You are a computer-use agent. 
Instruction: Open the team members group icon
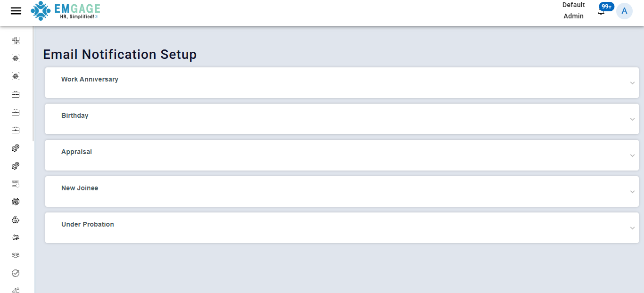(x=15, y=255)
